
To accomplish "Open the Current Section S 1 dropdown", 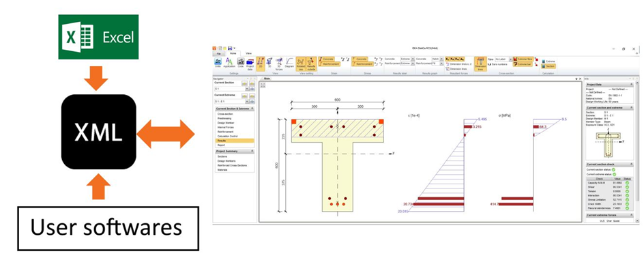I will [232, 88].
